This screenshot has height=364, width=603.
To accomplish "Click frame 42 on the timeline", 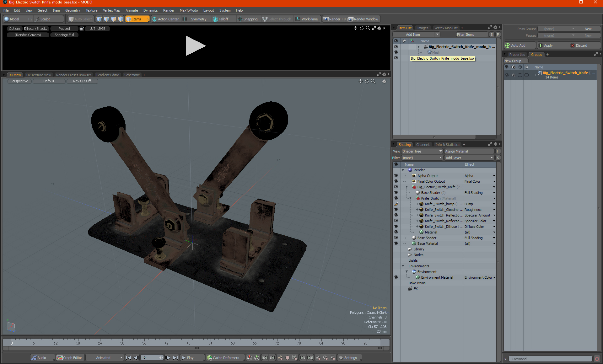I will point(166,342).
